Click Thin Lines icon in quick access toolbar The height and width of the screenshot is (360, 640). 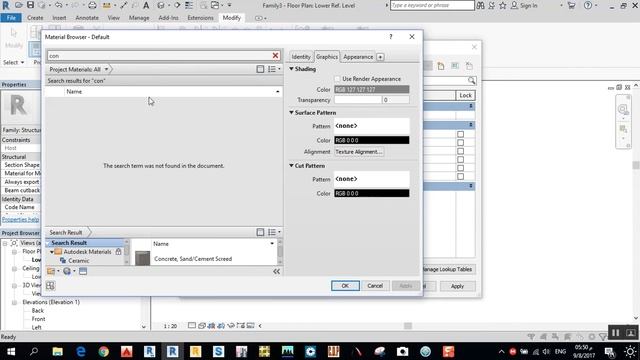point(189,5)
